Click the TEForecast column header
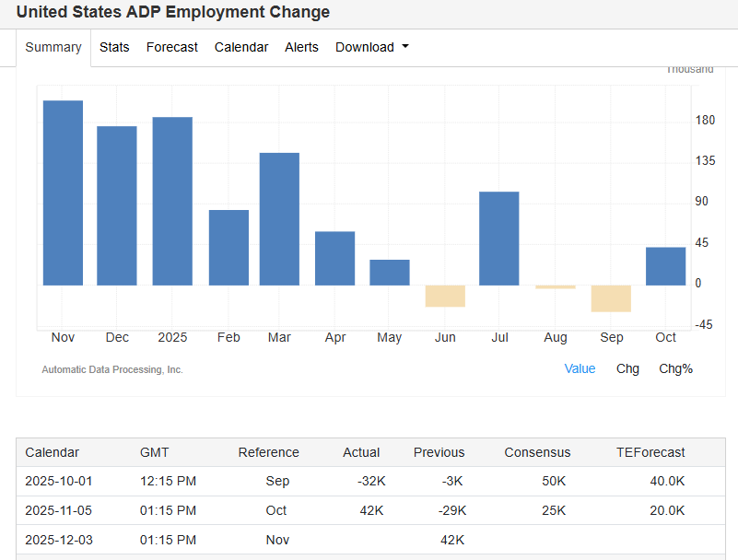738x560 pixels. pos(650,452)
